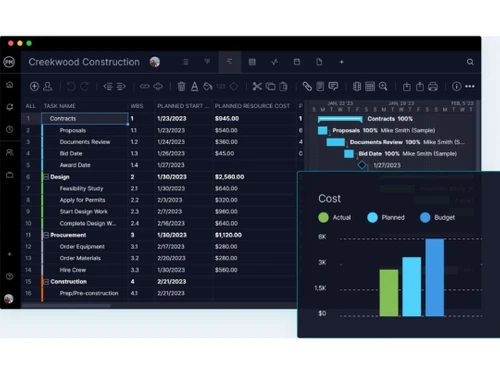
Task: Open the briefcase portfolio icon in sidebar
Action: 10,175
